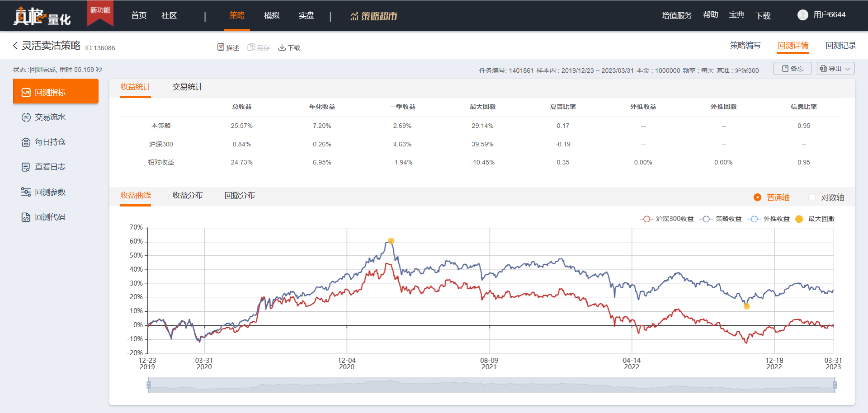Switch to the 交易统计 tab

coord(187,87)
